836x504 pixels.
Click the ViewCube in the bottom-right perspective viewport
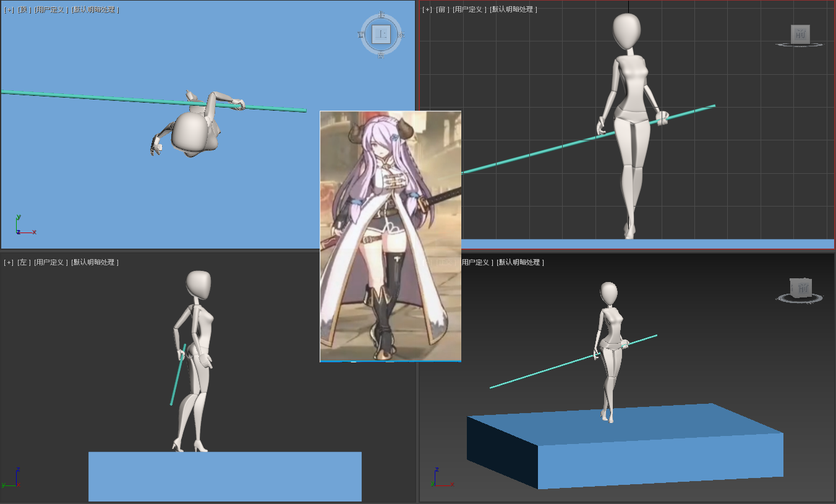pos(801,288)
